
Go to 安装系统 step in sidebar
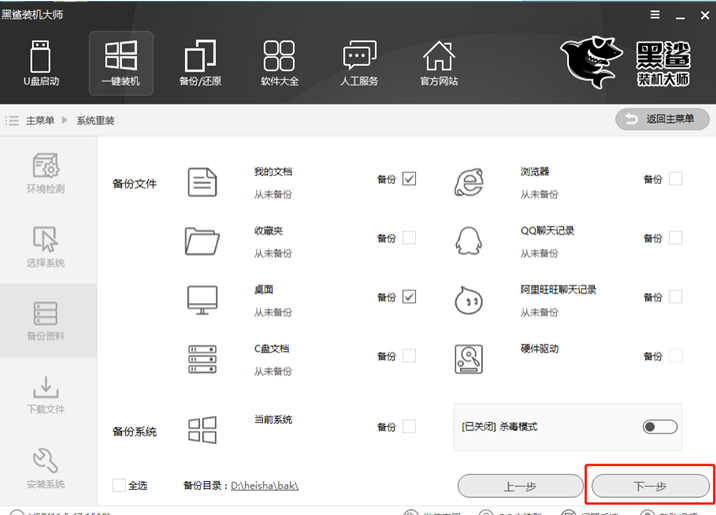pos(46,468)
